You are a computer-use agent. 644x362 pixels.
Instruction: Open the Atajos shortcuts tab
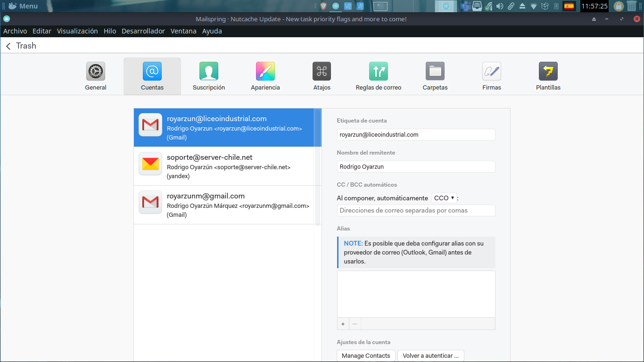click(322, 76)
